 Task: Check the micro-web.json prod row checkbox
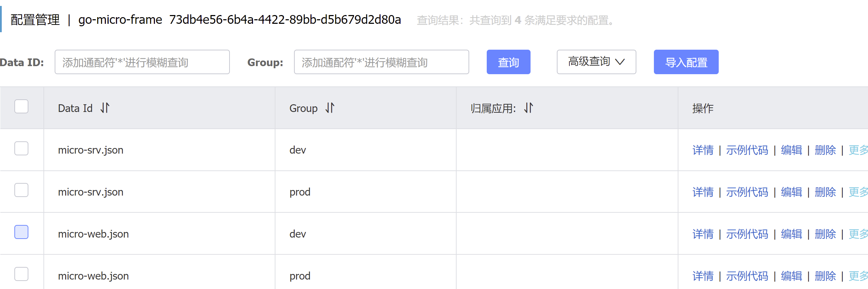(x=21, y=274)
